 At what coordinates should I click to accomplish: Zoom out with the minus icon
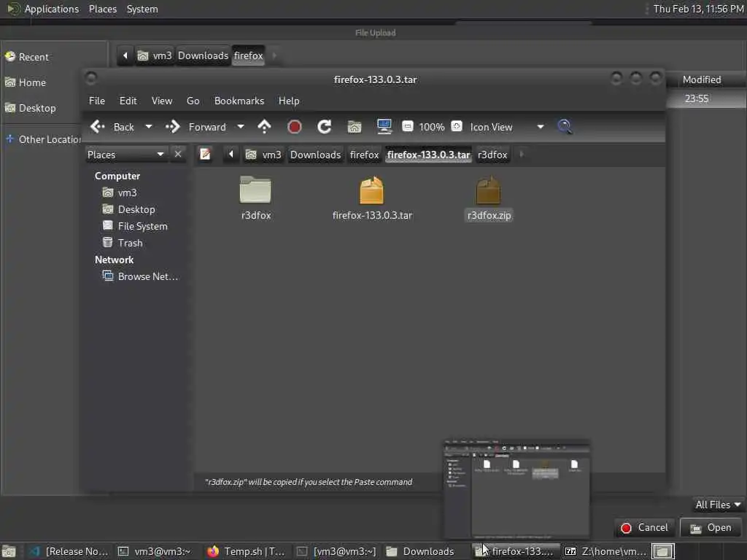407,126
